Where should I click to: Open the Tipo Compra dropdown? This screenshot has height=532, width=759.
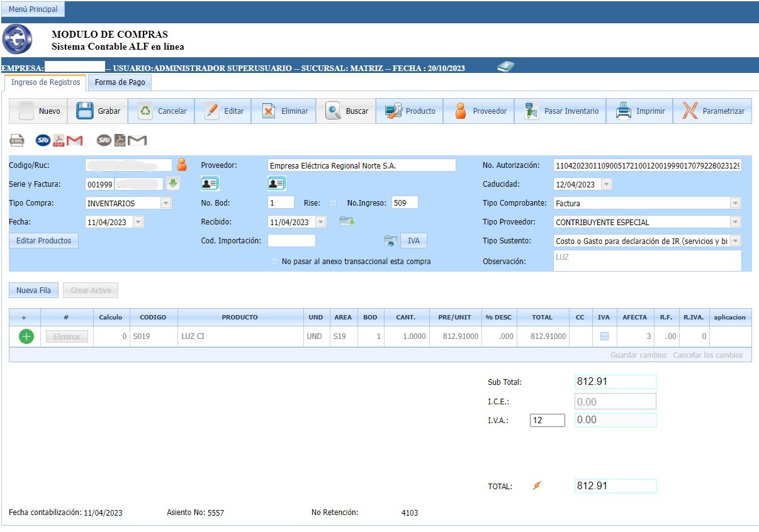click(166, 203)
